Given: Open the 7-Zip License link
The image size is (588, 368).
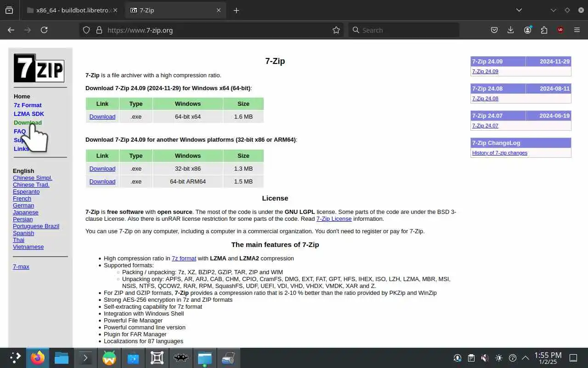Looking at the screenshot, I should (334, 218).
